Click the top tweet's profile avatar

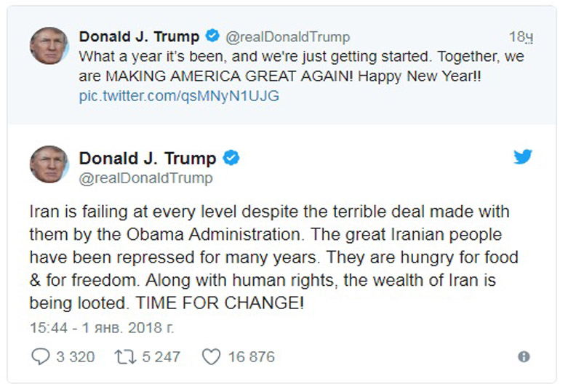pyautogui.click(x=49, y=46)
